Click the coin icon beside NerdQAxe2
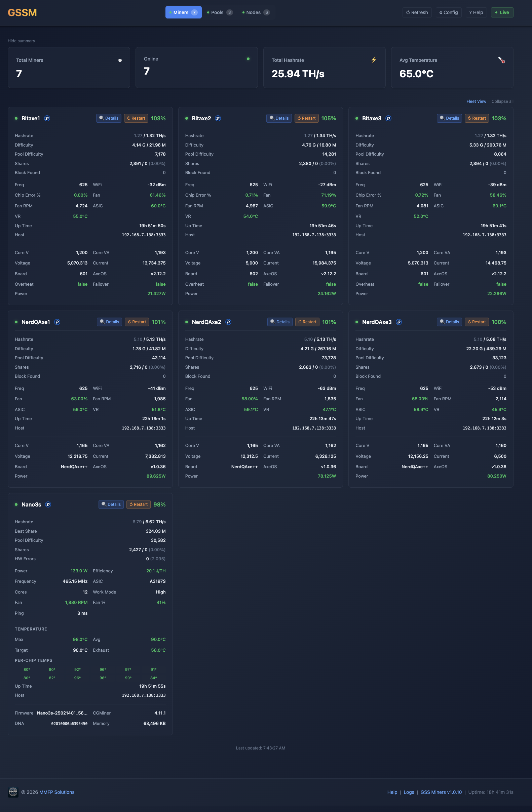This screenshot has width=532, height=812. [x=228, y=322]
